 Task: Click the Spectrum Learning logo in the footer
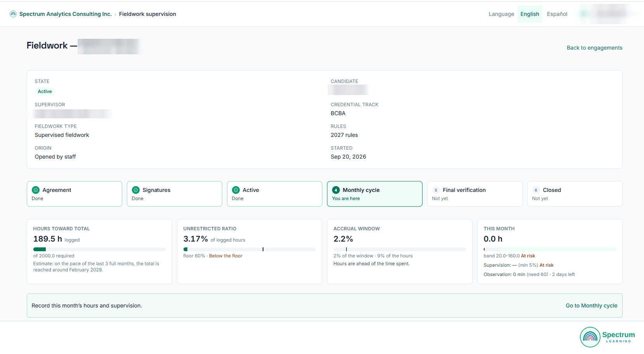click(x=608, y=337)
